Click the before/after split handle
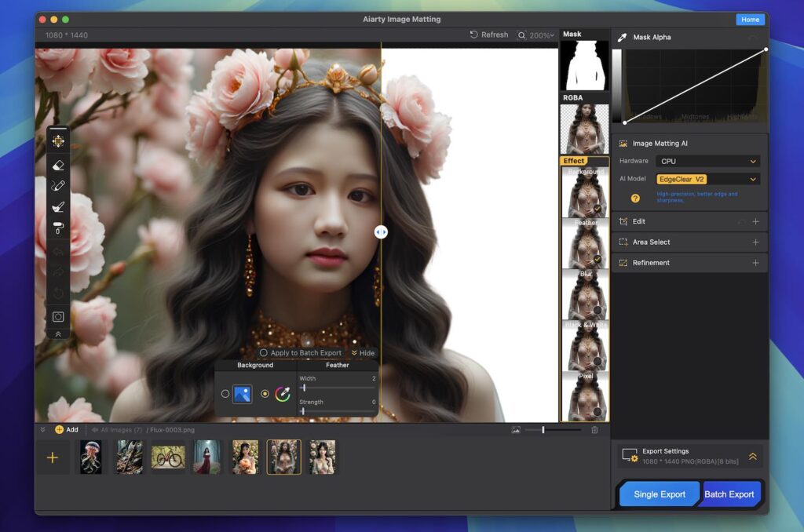The width and height of the screenshot is (804, 532). (381, 232)
